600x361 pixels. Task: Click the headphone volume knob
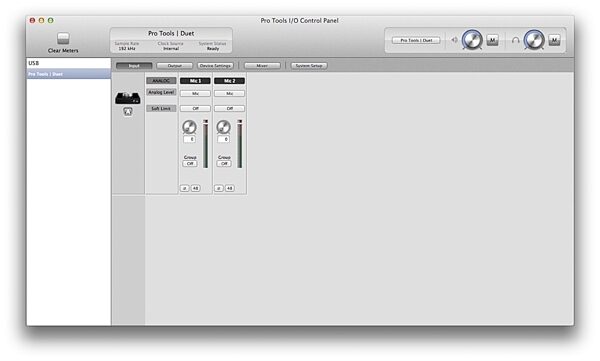(x=534, y=40)
